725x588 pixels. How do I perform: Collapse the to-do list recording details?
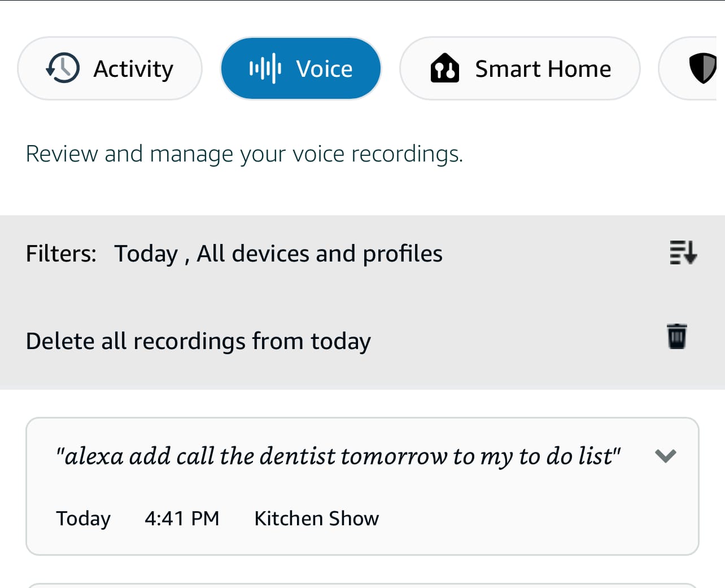click(x=666, y=456)
